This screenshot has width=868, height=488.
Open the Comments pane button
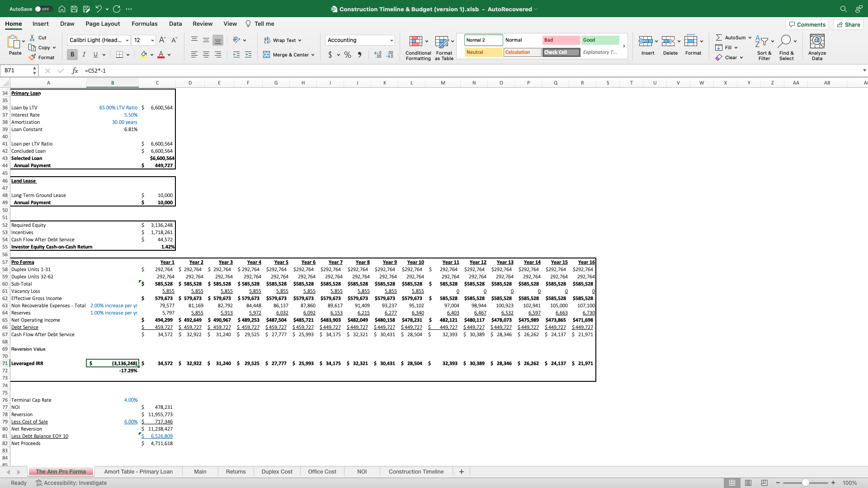[x=807, y=24]
